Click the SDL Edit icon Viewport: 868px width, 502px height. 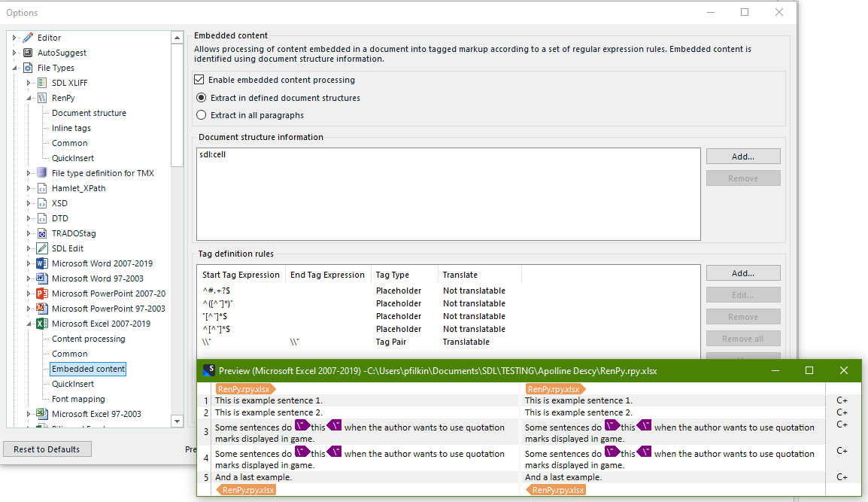pyautogui.click(x=42, y=248)
